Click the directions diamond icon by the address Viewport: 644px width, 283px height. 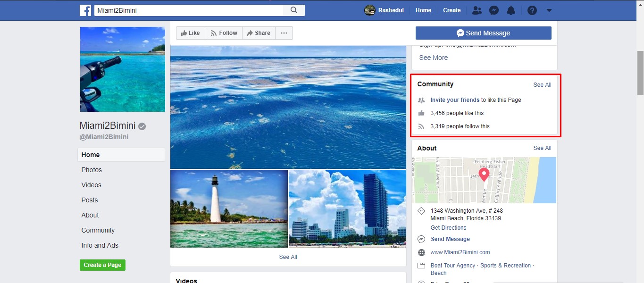(x=421, y=211)
